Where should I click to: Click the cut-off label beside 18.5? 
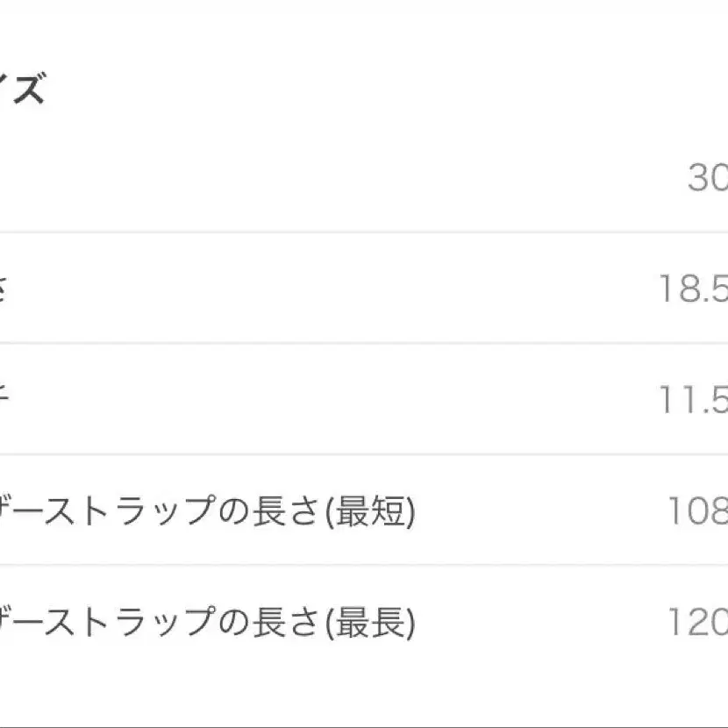coord(4,289)
